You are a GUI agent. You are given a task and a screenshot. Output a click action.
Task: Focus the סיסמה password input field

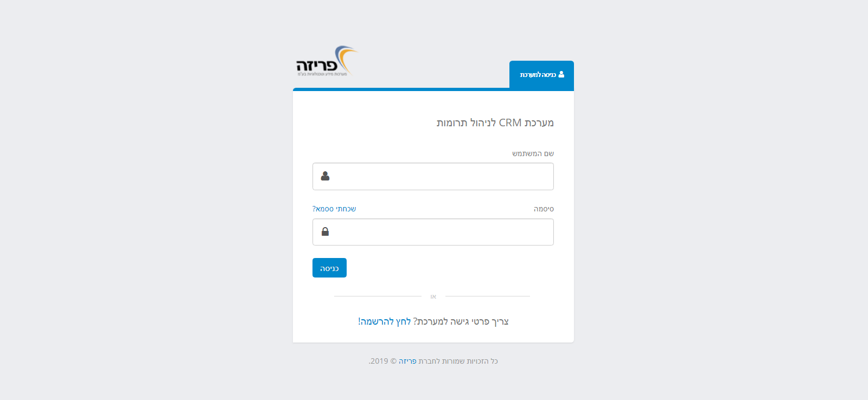click(433, 232)
